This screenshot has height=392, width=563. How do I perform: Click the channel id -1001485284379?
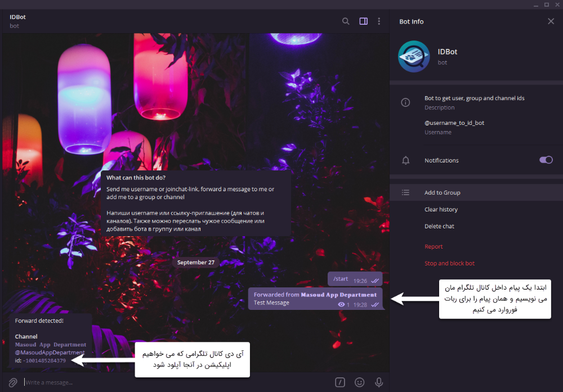(44, 361)
